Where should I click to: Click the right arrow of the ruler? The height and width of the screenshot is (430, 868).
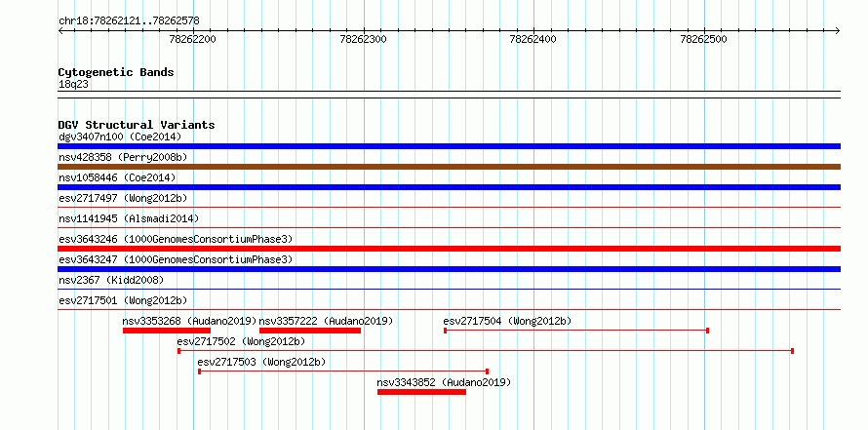838,31
